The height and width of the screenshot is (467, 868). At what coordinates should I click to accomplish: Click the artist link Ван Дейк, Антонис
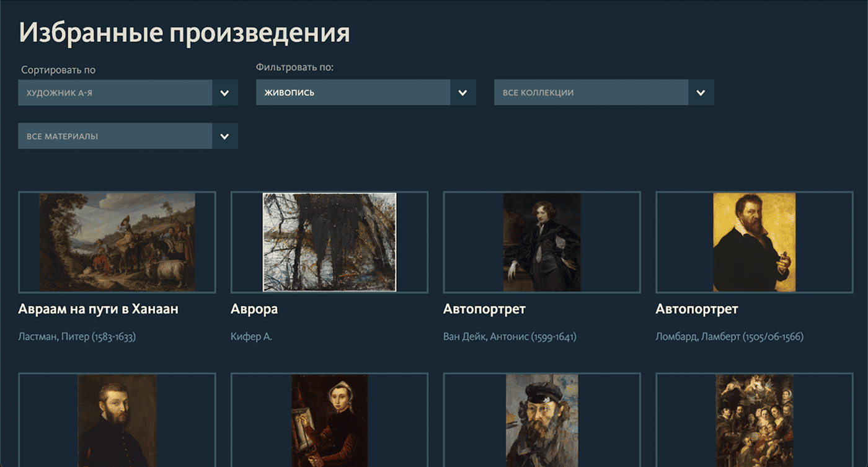click(x=510, y=336)
